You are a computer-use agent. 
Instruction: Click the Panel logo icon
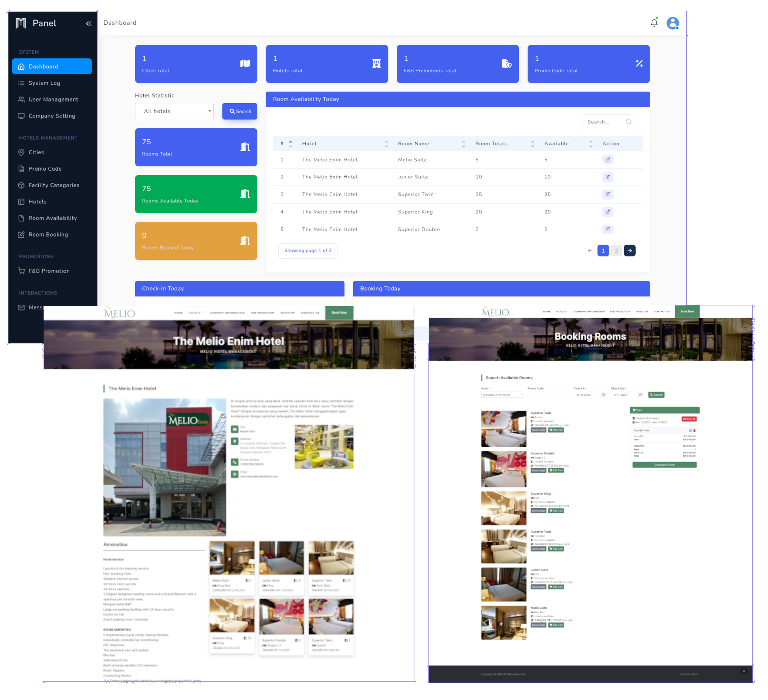click(x=21, y=23)
